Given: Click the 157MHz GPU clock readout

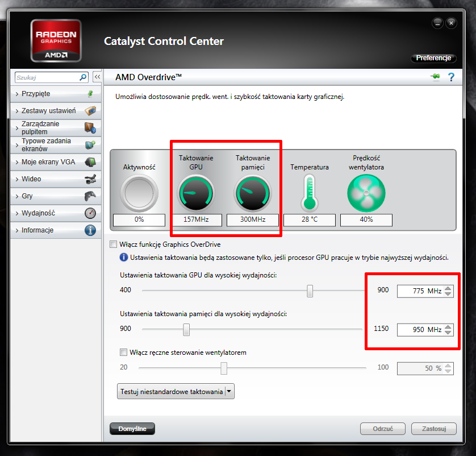Looking at the screenshot, I should [196, 219].
